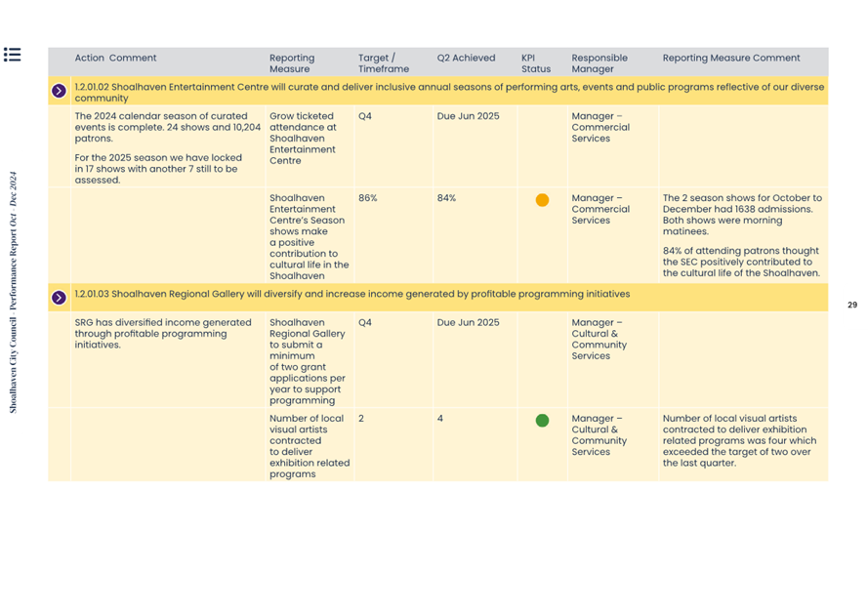
Task: Select the '2024 calendar season' action comment text
Action: [167, 127]
